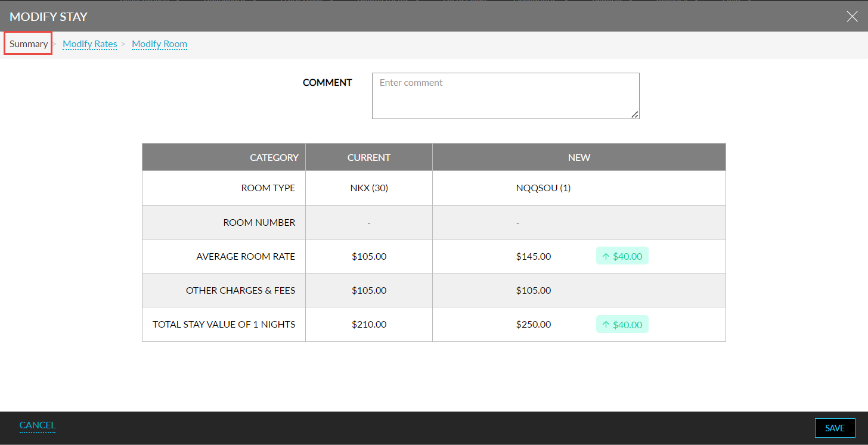The width and height of the screenshot is (868, 445).
Task: Go to the Modify Rates step
Action: [89, 44]
